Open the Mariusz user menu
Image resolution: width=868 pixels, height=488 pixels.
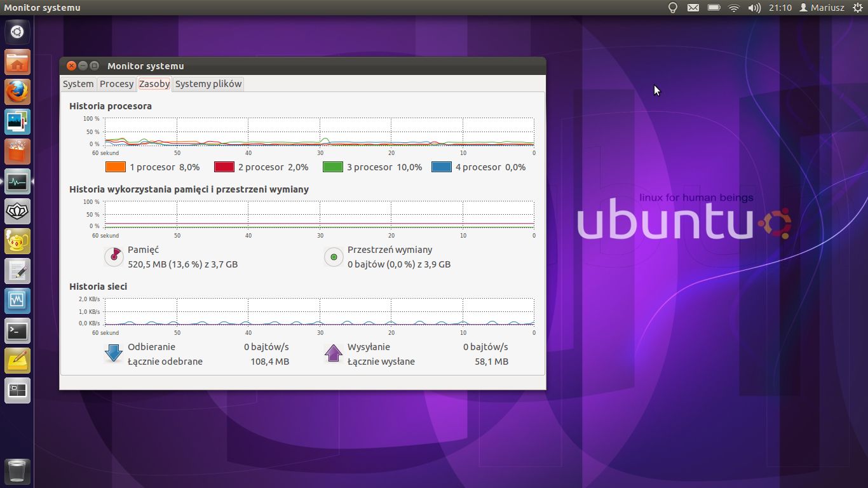pos(822,8)
